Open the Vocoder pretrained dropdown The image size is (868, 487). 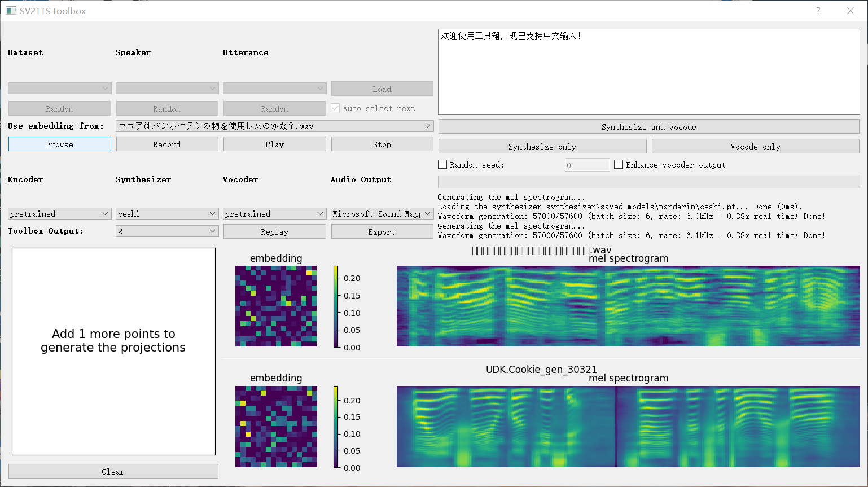pyautogui.click(x=275, y=214)
